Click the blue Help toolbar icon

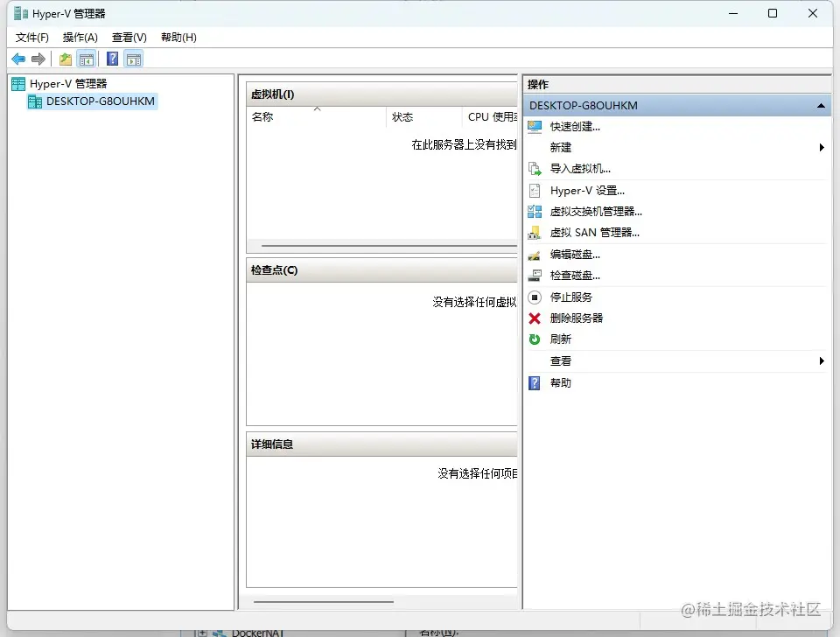point(113,59)
